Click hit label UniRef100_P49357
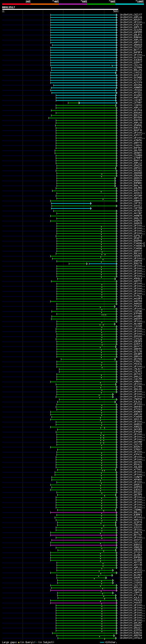Image resolution: width=146 pixels, height=644 pixels. 131,602
